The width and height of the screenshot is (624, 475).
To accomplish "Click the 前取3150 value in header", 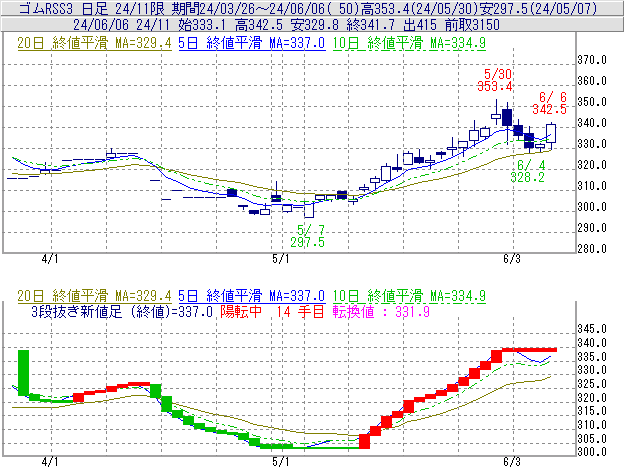I will [472, 25].
